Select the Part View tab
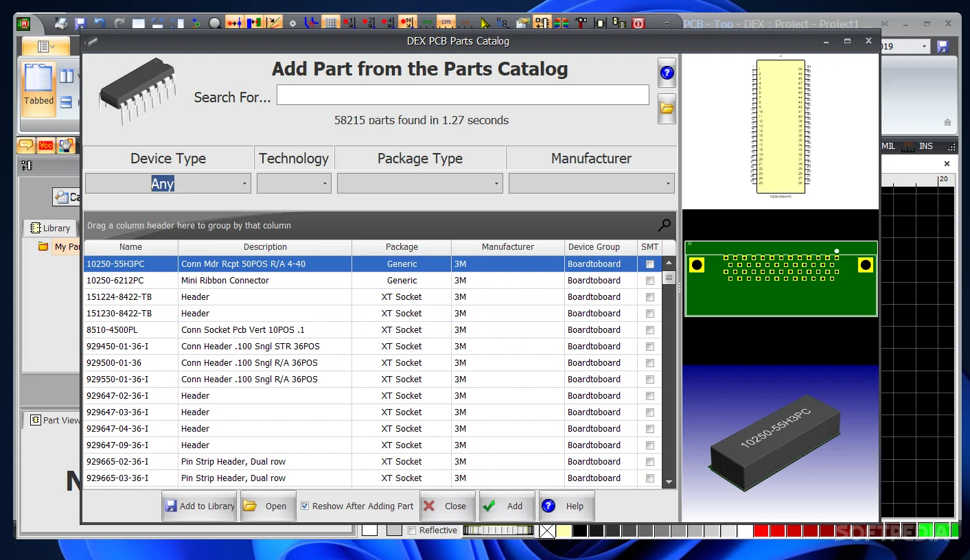 click(53, 420)
